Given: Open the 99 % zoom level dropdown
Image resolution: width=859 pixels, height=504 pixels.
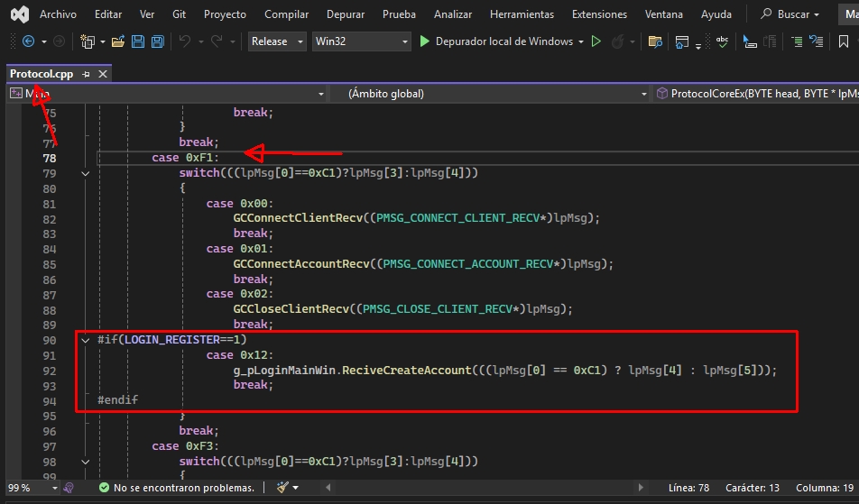Looking at the screenshot, I should point(32,488).
